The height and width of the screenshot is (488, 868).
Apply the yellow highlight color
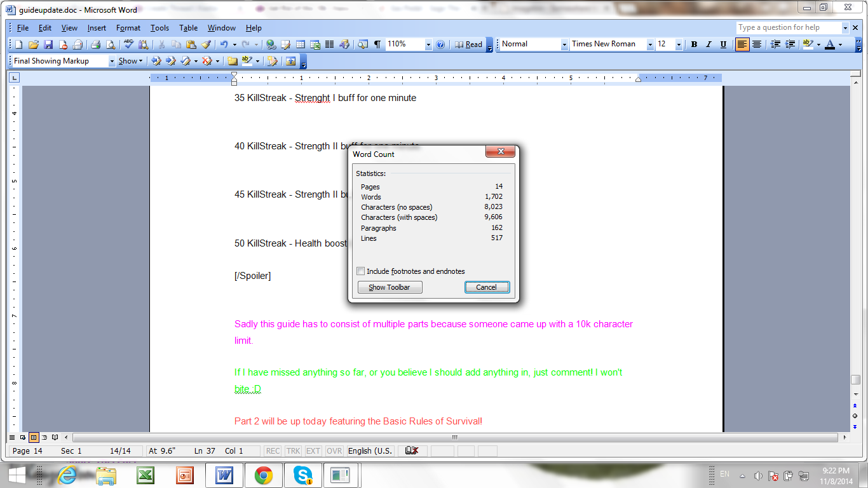click(x=808, y=44)
